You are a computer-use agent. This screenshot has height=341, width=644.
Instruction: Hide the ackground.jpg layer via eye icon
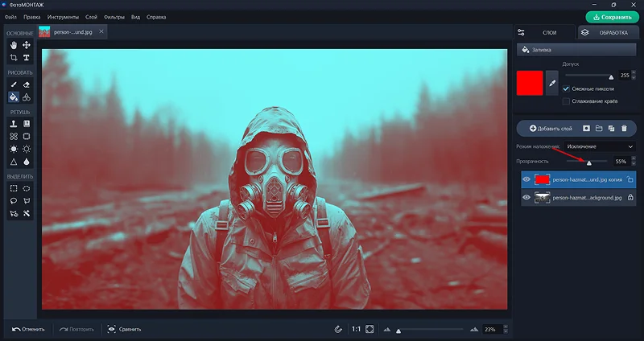point(526,197)
